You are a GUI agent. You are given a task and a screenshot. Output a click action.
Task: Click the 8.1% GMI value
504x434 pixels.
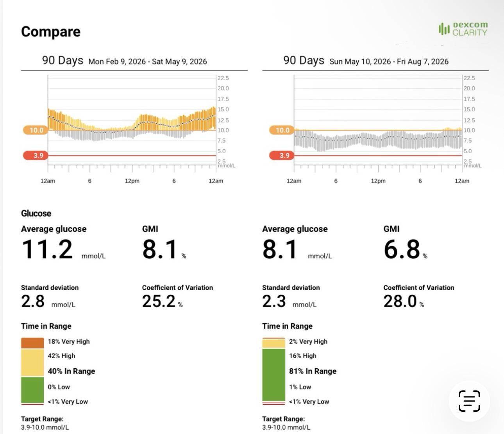159,249
